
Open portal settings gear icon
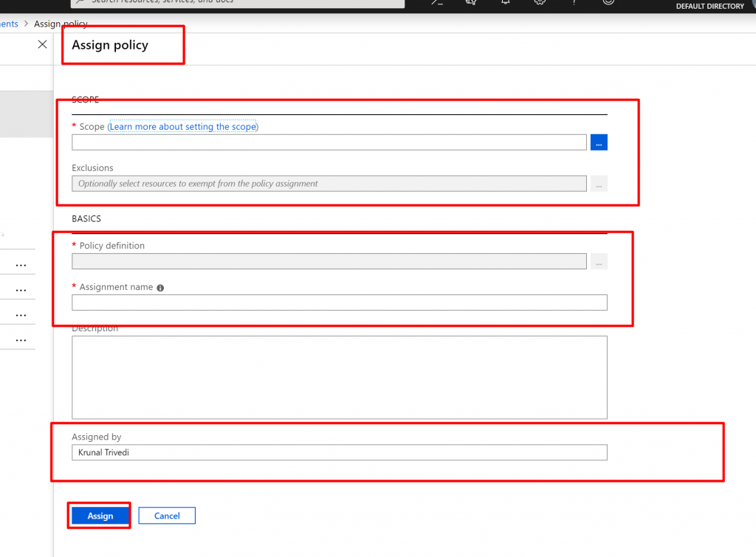pyautogui.click(x=540, y=2)
